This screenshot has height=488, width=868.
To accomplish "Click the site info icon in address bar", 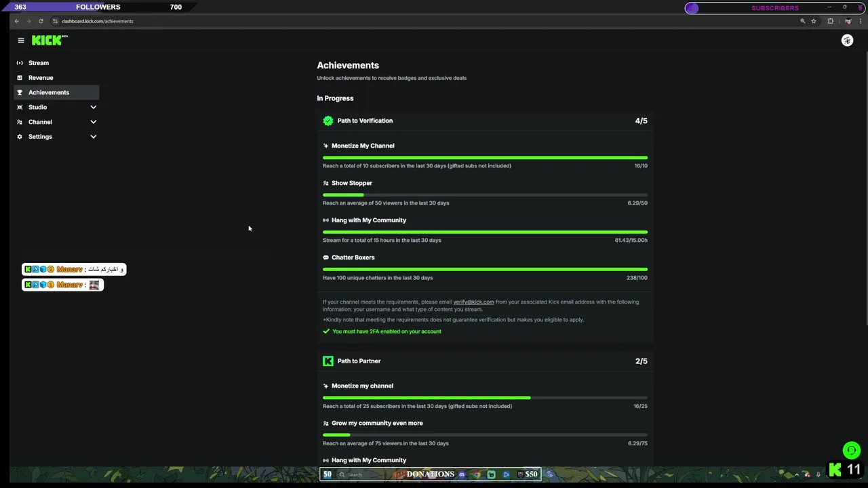I will [x=56, y=21].
